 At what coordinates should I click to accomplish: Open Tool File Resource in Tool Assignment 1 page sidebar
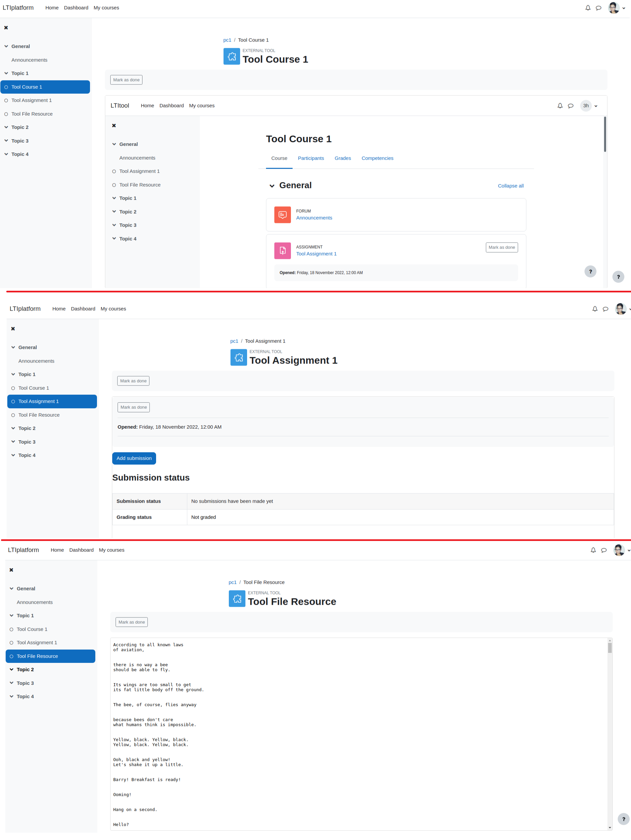(x=39, y=415)
